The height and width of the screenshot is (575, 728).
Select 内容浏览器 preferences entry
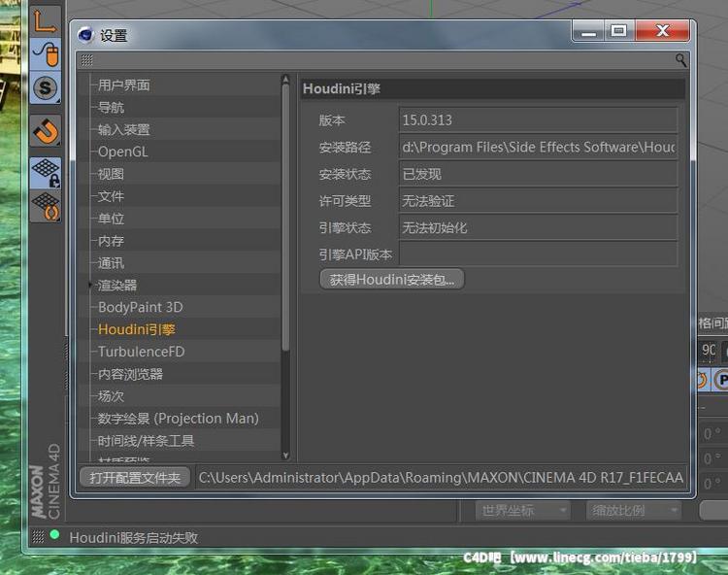[x=130, y=374]
